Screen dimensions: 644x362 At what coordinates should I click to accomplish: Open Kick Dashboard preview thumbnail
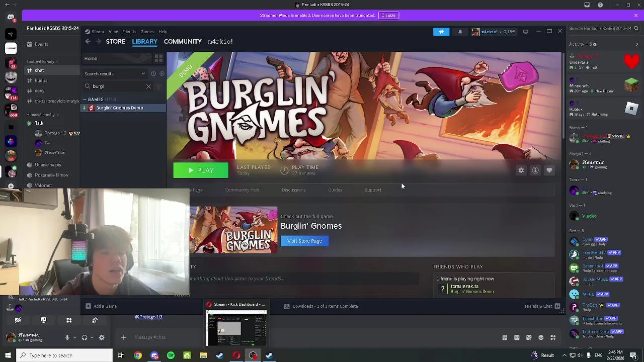click(x=236, y=328)
